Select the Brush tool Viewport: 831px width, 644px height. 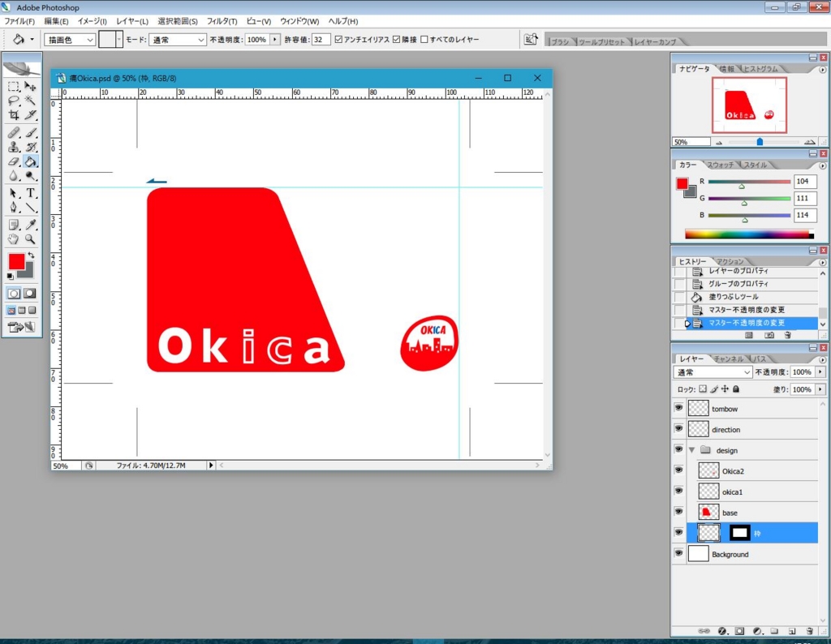coord(30,132)
